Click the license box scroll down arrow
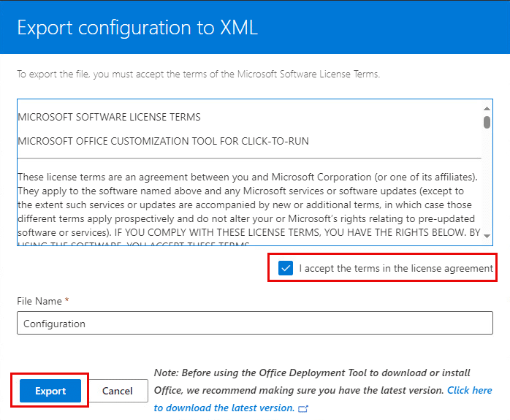This screenshot has width=510, height=420. coord(487,236)
